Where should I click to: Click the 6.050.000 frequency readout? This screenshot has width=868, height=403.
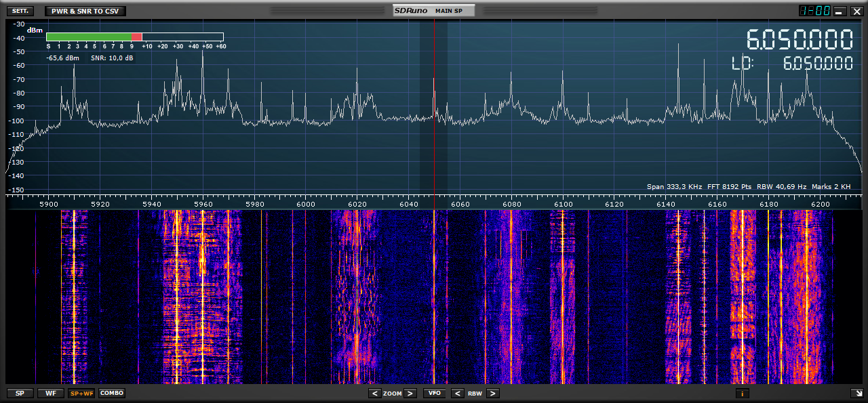click(800, 40)
